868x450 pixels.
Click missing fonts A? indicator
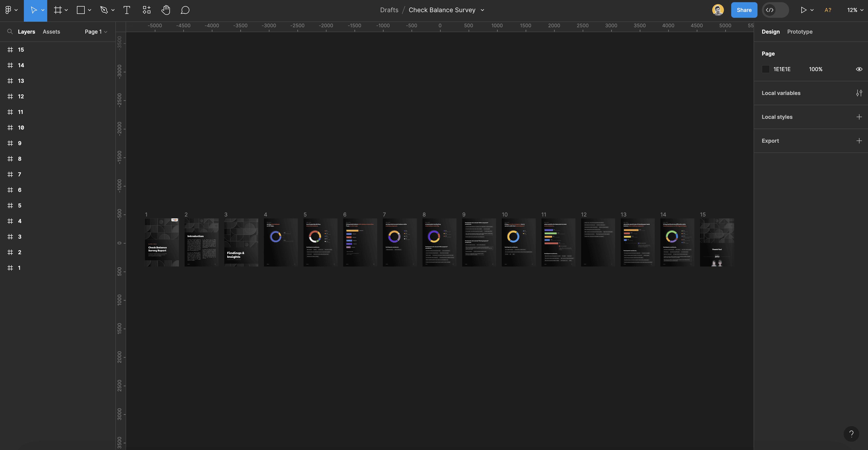pyautogui.click(x=828, y=10)
